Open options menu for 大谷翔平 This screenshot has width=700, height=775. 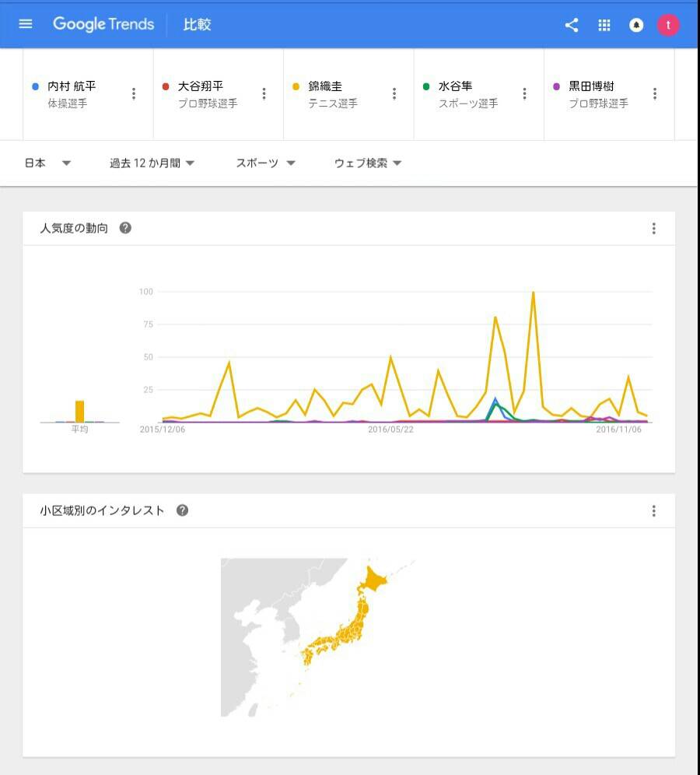pos(264,94)
